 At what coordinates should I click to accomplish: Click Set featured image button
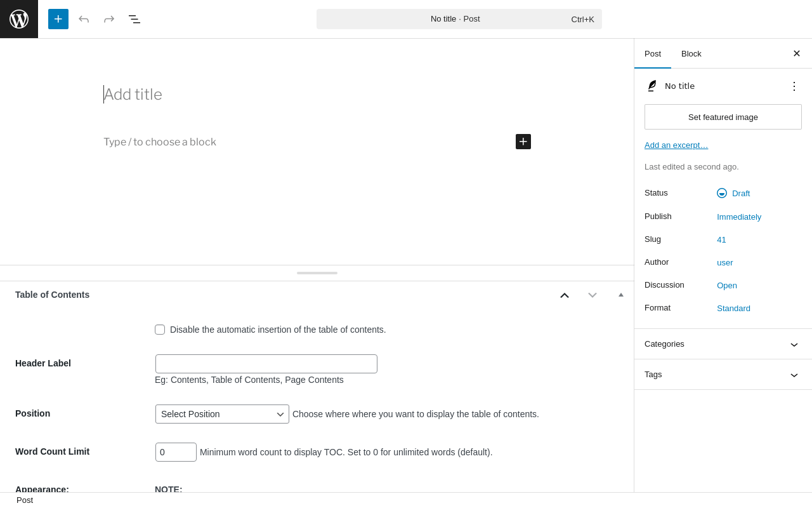tap(723, 117)
